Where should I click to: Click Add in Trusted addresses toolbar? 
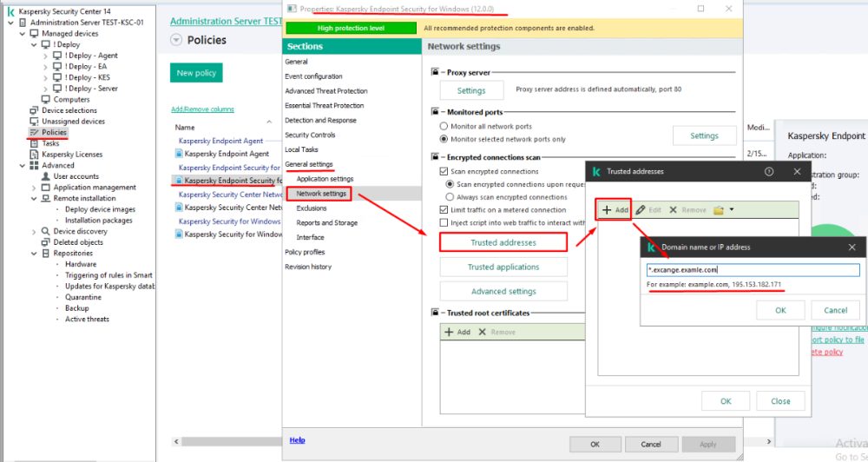tap(615, 210)
